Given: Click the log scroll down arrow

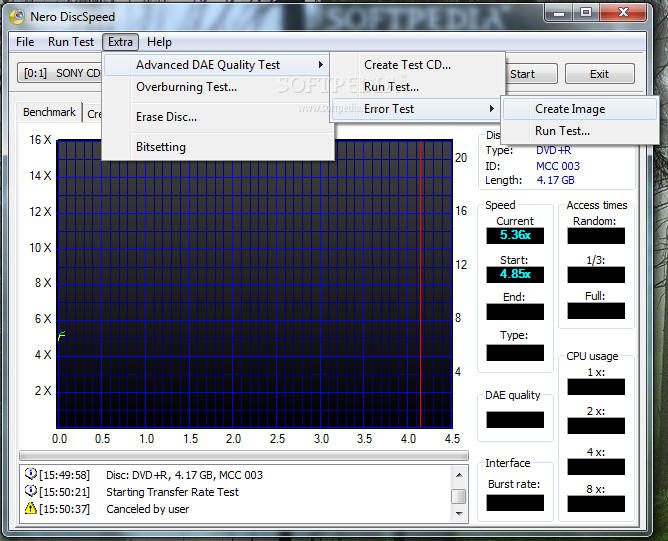Looking at the screenshot, I should click(459, 514).
